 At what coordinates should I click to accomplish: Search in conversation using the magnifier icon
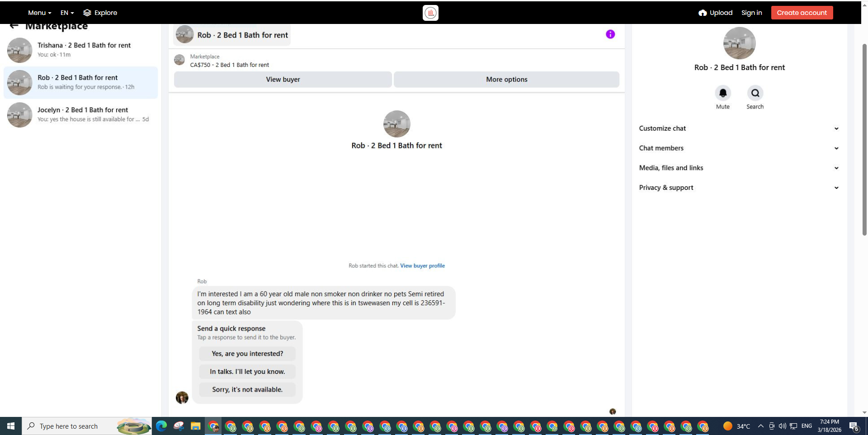click(755, 93)
